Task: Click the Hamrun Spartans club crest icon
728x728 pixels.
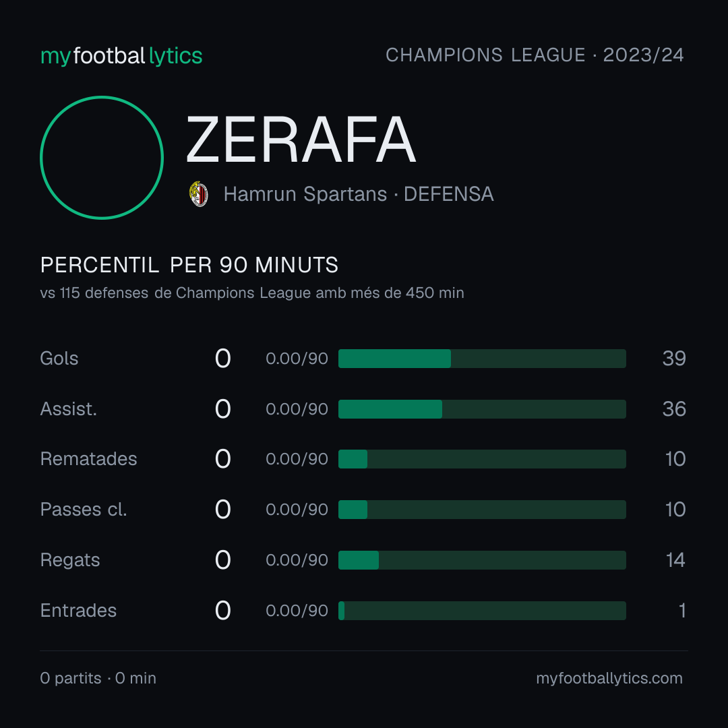Action: [x=199, y=194]
